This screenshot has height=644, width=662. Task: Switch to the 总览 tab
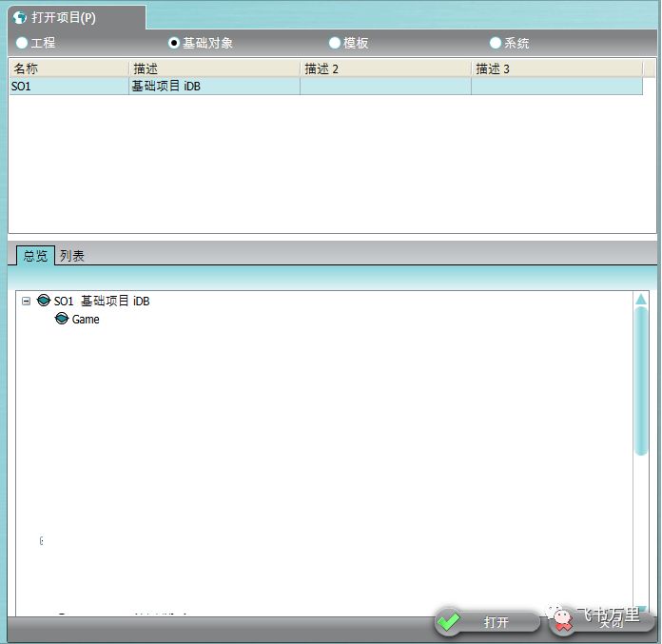pyautogui.click(x=35, y=256)
